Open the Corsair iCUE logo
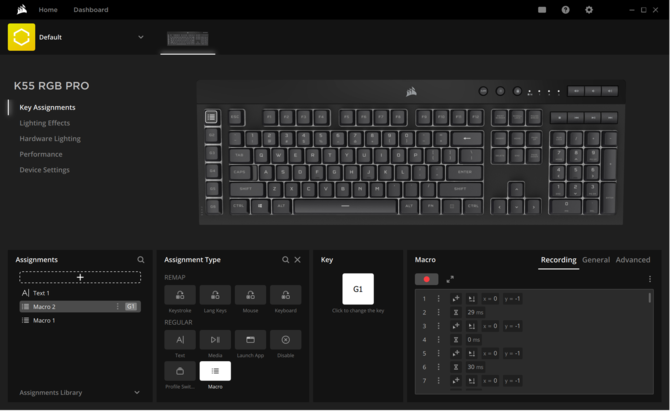The image size is (670, 411). (22, 9)
